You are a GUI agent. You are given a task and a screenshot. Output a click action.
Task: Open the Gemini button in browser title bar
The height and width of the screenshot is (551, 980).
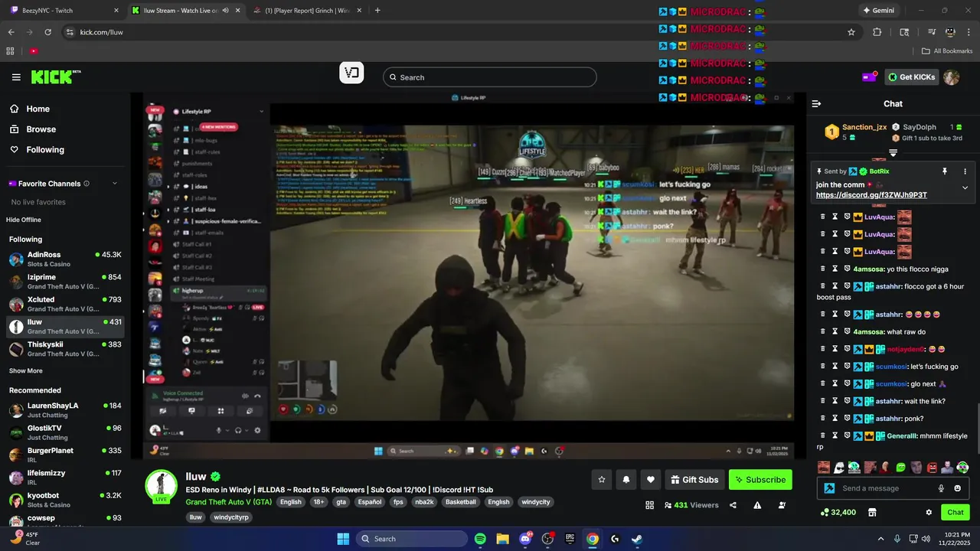coord(878,11)
